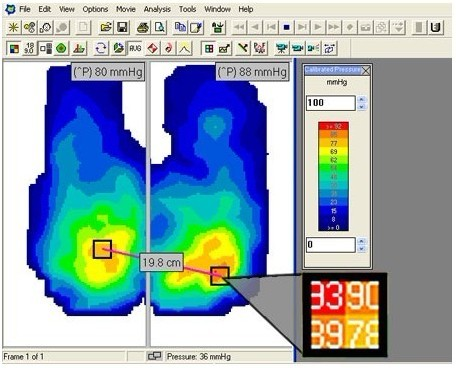
Task: Click the red top band of color legend
Action: [333, 126]
